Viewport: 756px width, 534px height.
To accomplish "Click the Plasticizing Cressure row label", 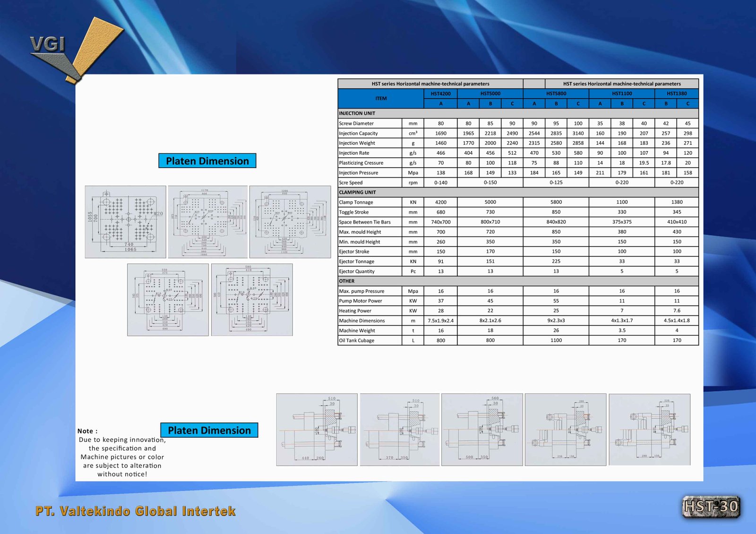I will pyautogui.click(x=361, y=163).
